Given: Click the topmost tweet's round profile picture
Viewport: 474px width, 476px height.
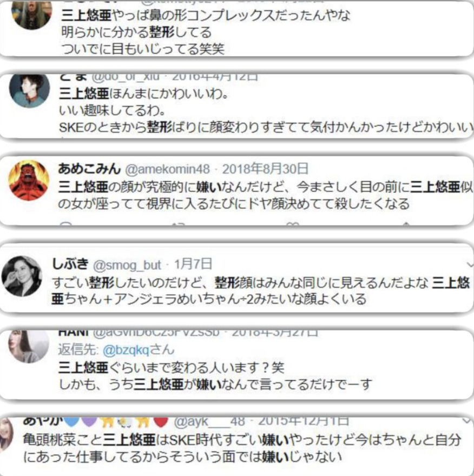Looking at the screenshot, I should [x=31, y=16].
